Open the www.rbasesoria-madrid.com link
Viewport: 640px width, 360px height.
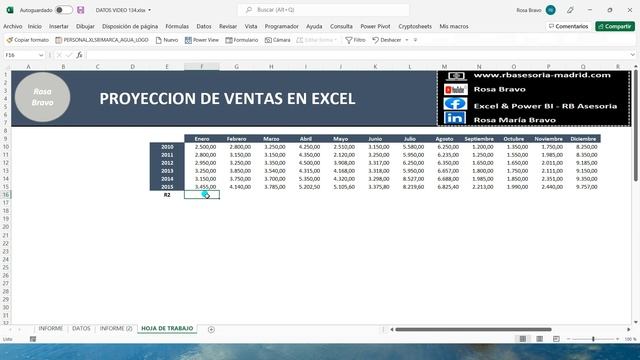(542, 75)
